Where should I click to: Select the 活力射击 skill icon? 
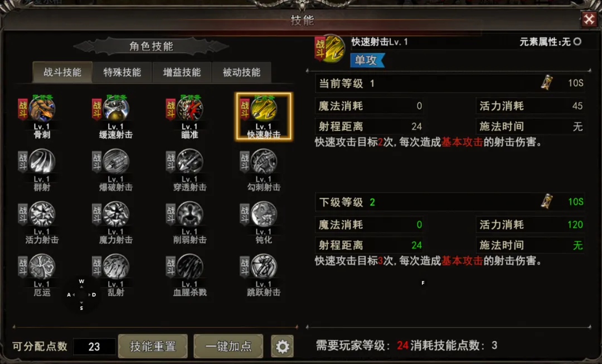[42, 214]
